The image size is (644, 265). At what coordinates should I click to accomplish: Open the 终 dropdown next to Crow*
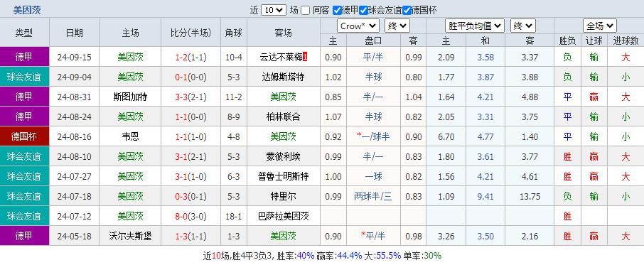tap(397, 26)
